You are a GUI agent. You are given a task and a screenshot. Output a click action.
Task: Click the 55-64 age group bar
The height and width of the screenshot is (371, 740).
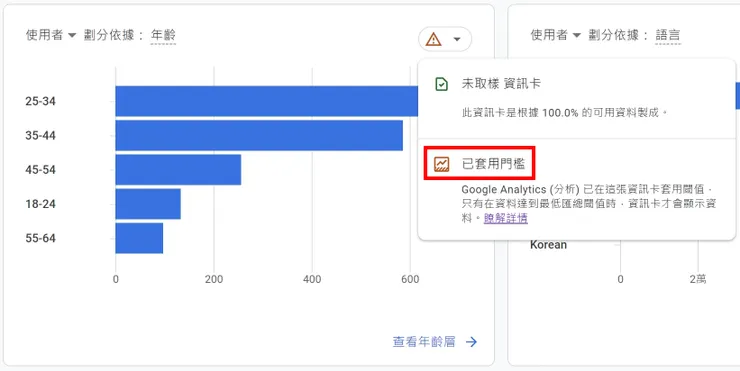point(139,238)
